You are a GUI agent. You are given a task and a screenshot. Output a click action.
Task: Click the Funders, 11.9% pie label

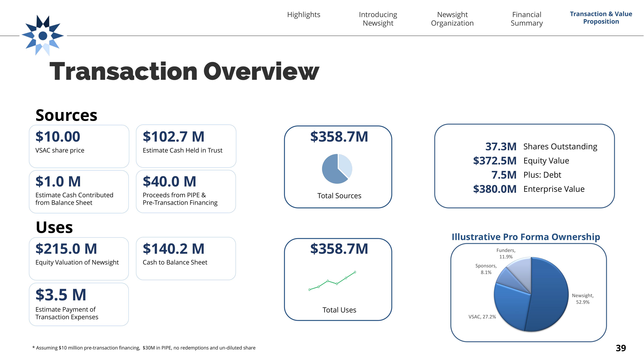point(506,254)
